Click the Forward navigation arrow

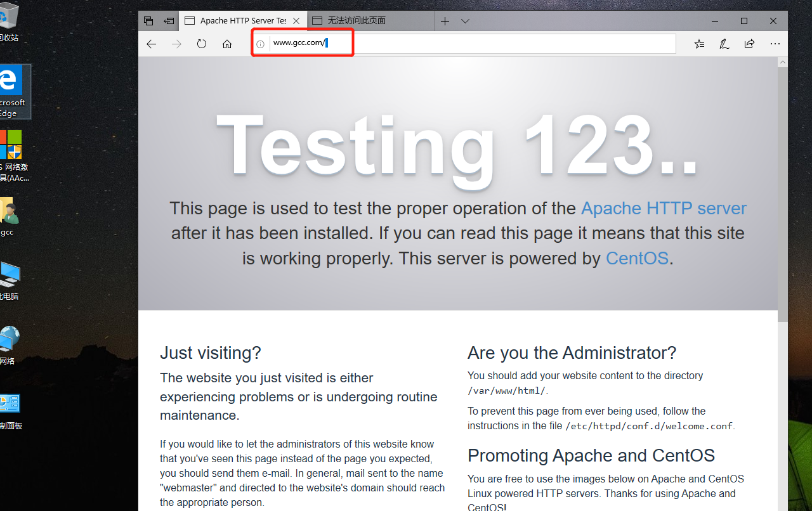[176, 44]
